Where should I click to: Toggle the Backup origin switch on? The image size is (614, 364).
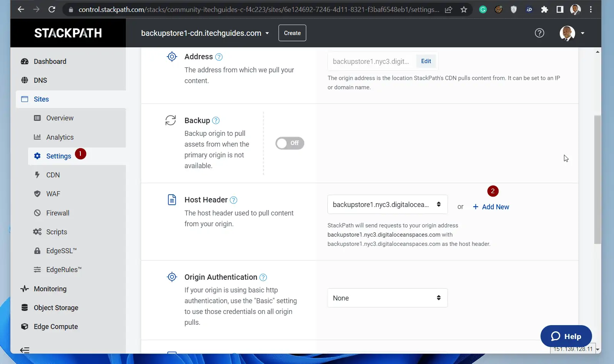(290, 143)
